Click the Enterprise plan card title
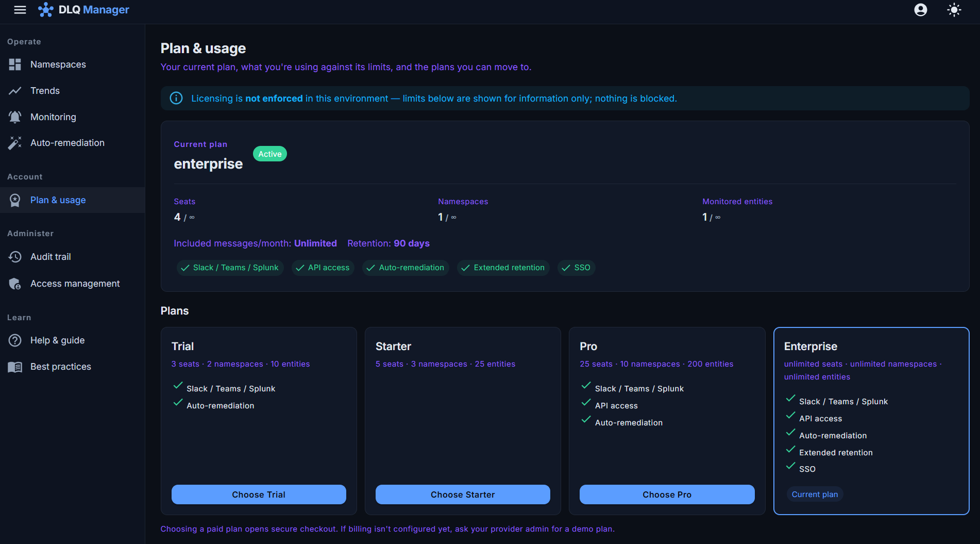This screenshot has height=544, width=980. (810, 347)
